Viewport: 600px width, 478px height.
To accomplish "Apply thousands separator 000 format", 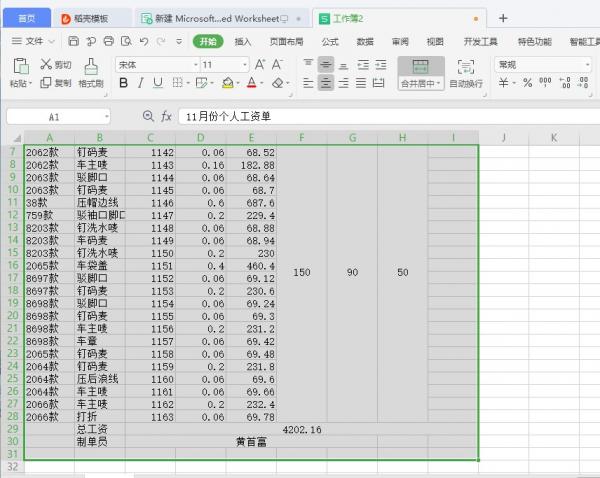I will click(x=545, y=82).
